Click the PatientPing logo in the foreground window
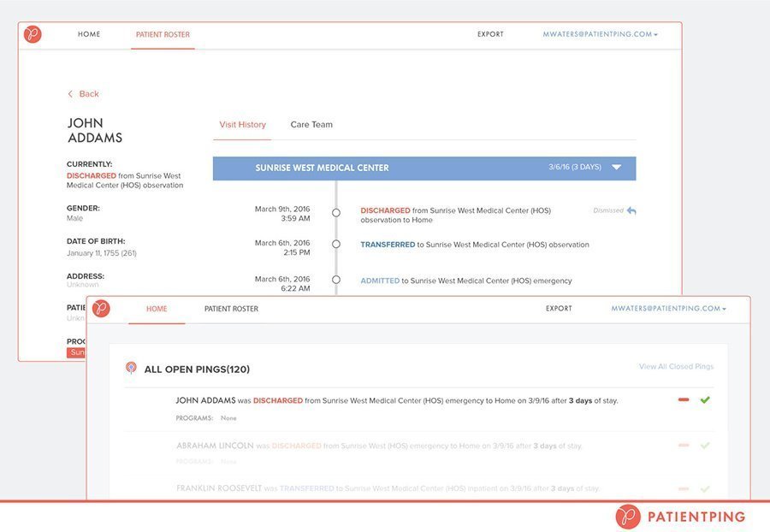This screenshot has height=532, width=770. 102,309
